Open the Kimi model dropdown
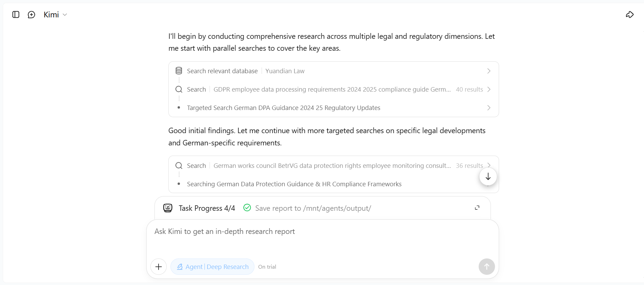 (55, 15)
